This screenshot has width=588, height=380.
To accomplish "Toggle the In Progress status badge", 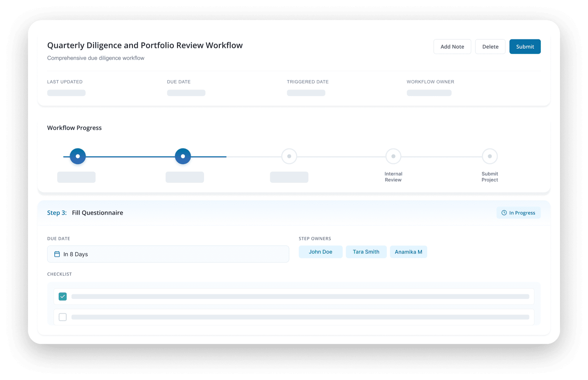I will [x=519, y=212].
